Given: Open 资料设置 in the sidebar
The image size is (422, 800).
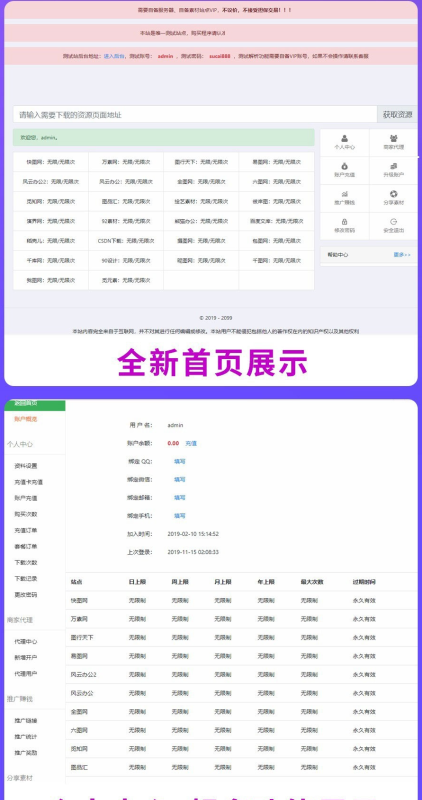Looking at the screenshot, I should tap(26, 466).
